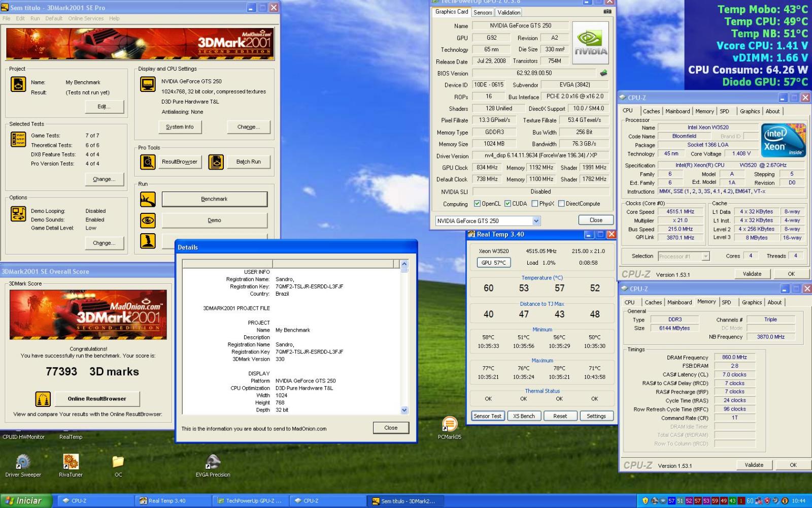
Task: Switch to Sensors tab in GPU-Z
Action: 483,12
